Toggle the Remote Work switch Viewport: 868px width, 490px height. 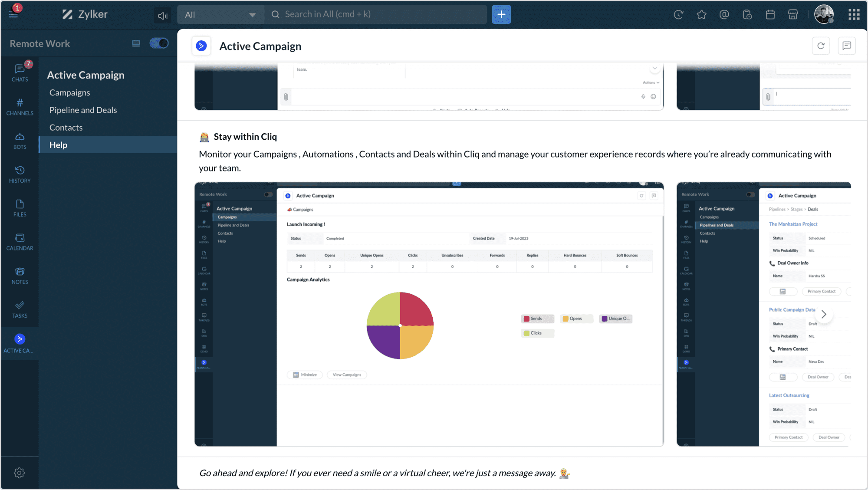coord(159,43)
